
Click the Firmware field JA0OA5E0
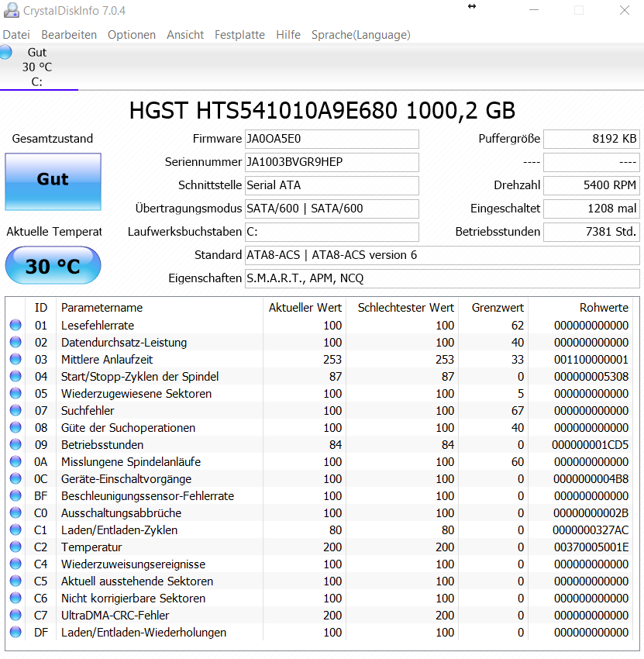[332, 139]
